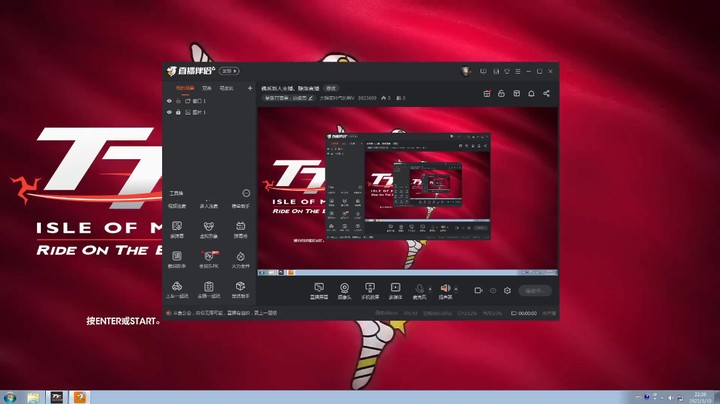
Task: Switch to the first orange-highlighted scene tab
Action: click(x=185, y=88)
